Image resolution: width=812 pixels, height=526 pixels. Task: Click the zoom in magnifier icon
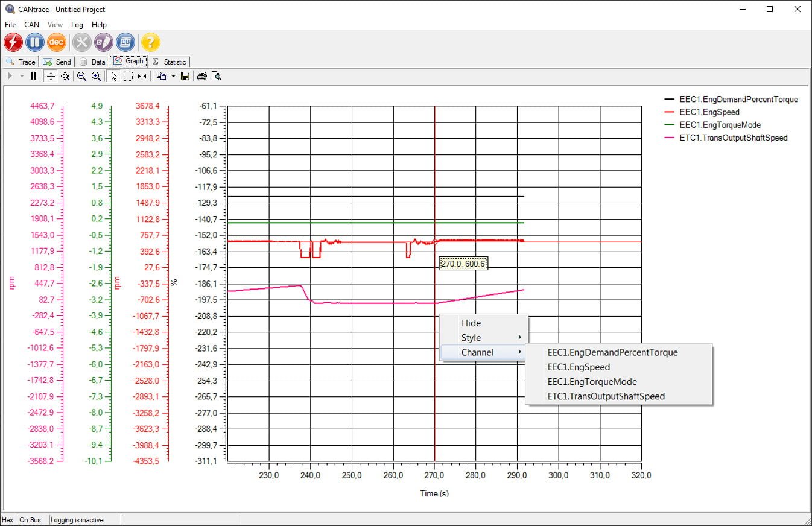click(x=96, y=76)
